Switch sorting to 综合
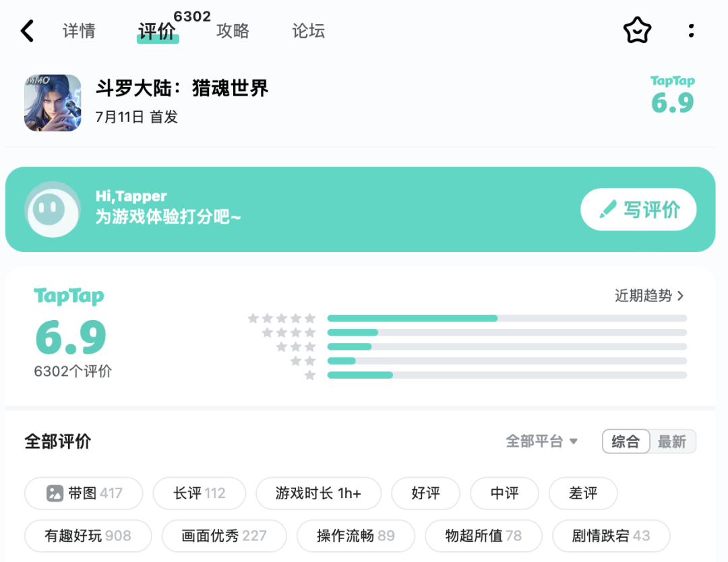This screenshot has height=562, width=728. point(626,442)
